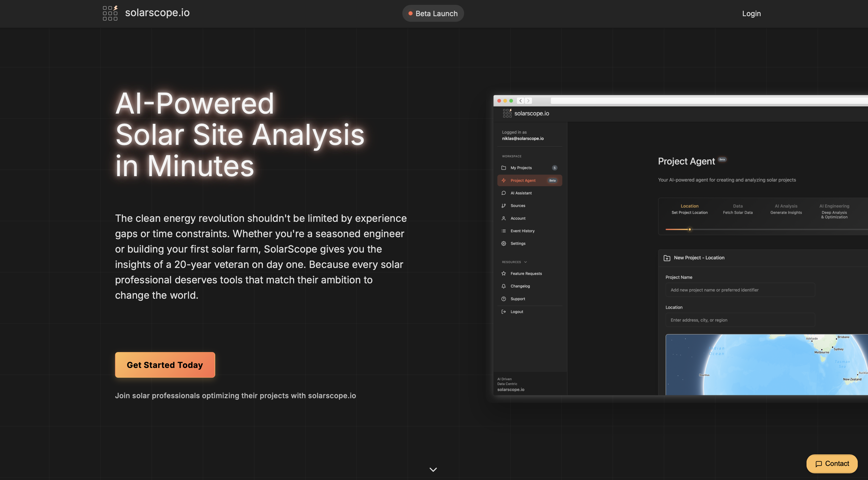Open Settings sidebar entry
Image resolution: width=868 pixels, height=480 pixels.
(x=530, y=244)
